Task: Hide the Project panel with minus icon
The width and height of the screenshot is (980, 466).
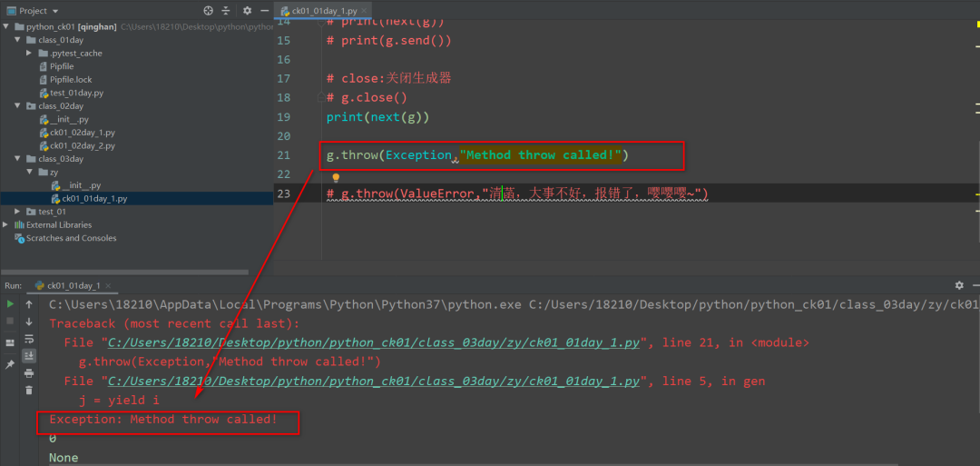Action: pyautogui.click(x=264, y=11)
